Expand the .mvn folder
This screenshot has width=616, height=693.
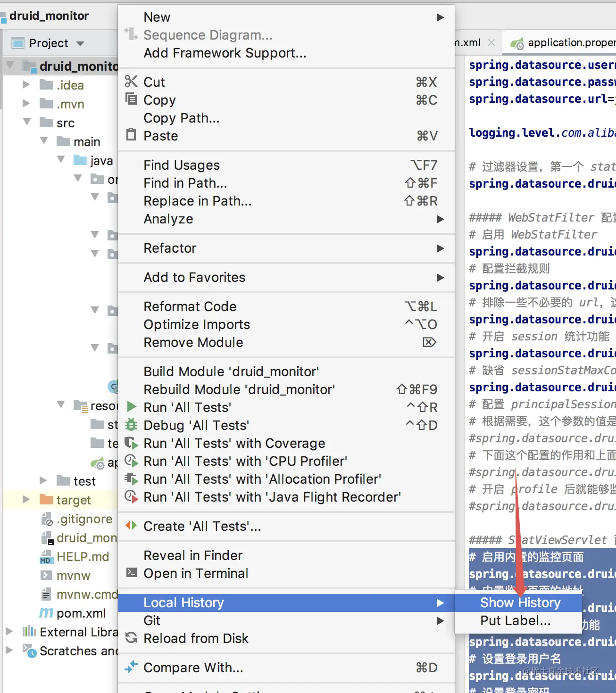click(x=26, y=103)
